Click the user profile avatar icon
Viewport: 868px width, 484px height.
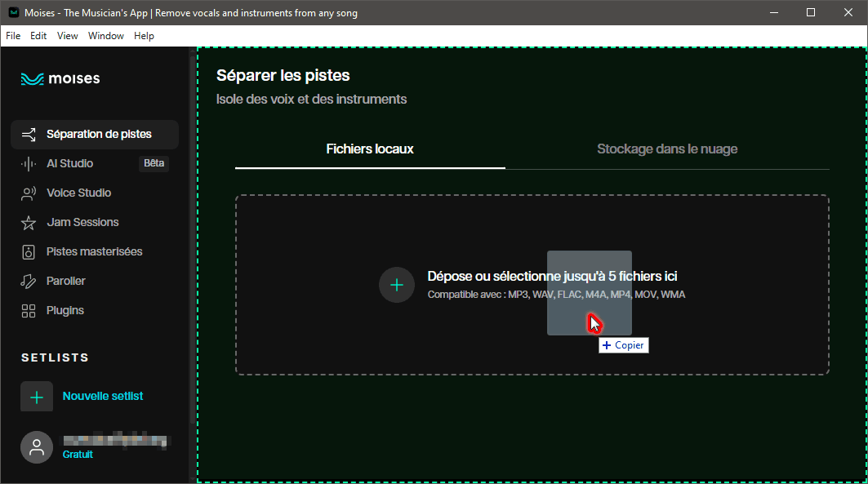click(37, 447)
